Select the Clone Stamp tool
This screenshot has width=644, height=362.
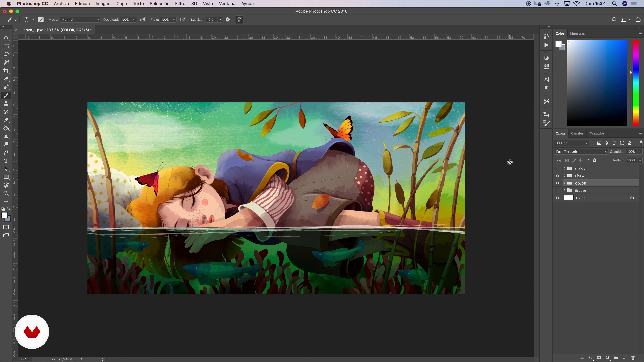(x=6, y=103)
